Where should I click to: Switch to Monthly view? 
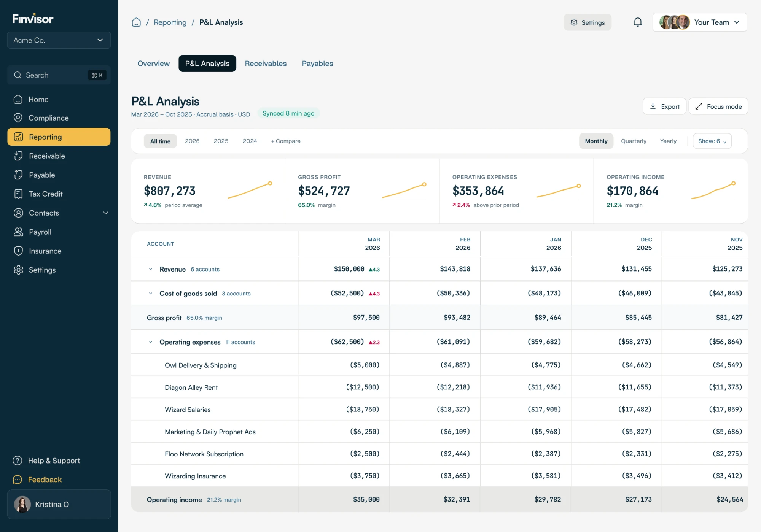pyautogui.click(x=596, y=141)
